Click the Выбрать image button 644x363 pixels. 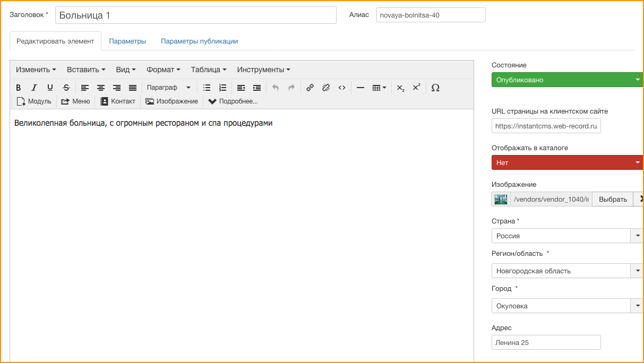pyautogui.click(x=613, y=199)
